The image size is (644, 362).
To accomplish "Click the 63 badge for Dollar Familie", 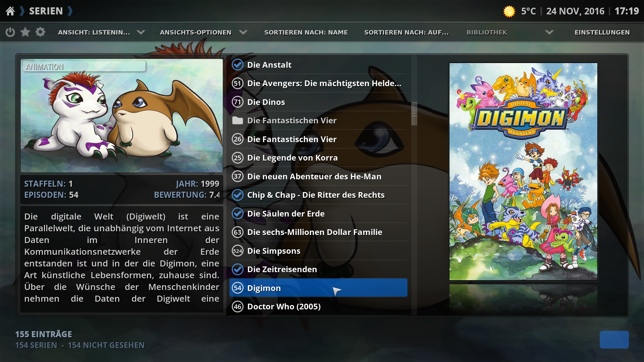I will [x=237, y=232].
